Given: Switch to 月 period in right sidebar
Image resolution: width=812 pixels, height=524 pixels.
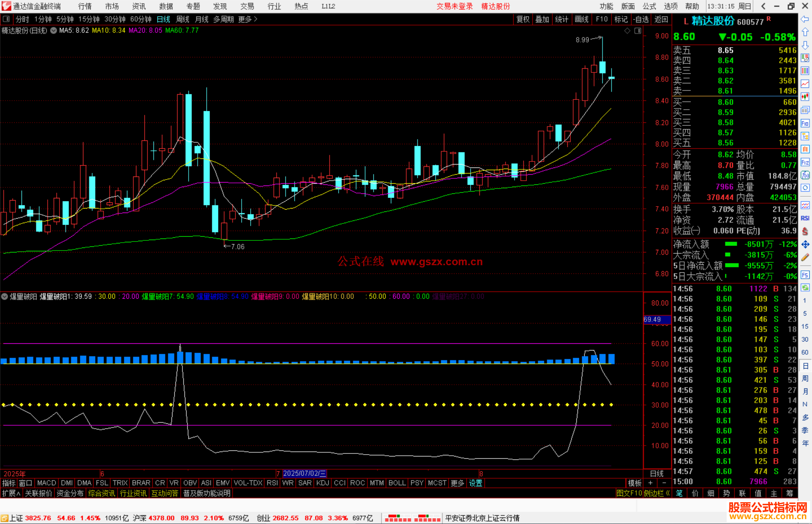Looking at the screenshot, I should [805, 391].
